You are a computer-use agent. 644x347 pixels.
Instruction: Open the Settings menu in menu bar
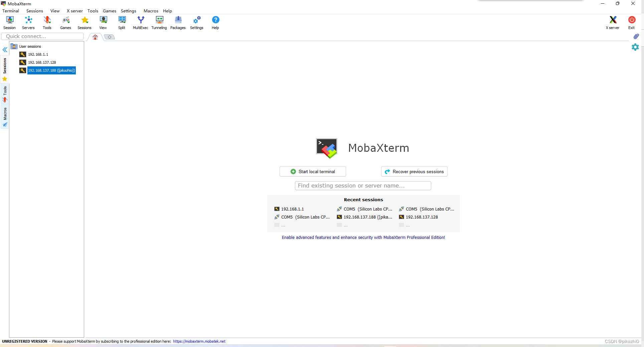pos(129,11)
